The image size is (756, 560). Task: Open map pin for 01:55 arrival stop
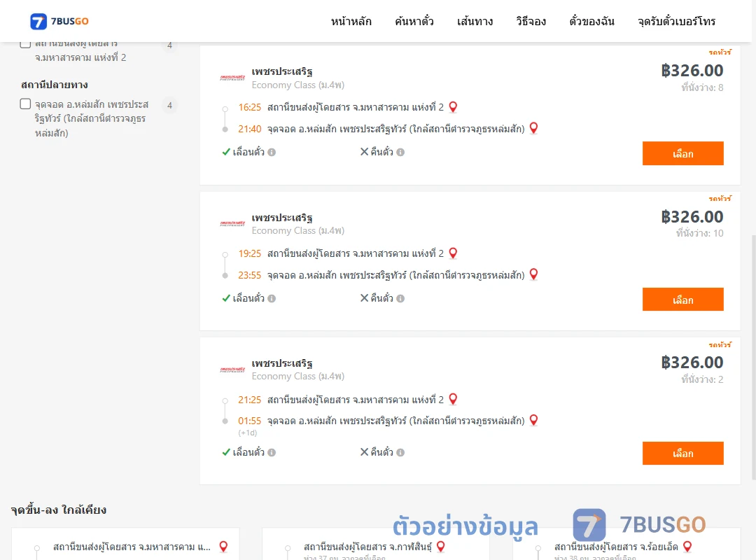[x=533, y=419]
